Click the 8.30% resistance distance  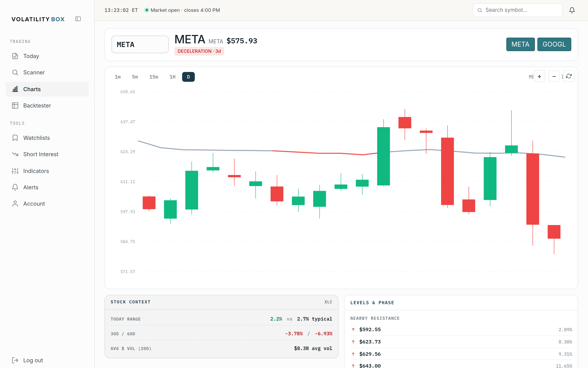[x=565, y=342]
